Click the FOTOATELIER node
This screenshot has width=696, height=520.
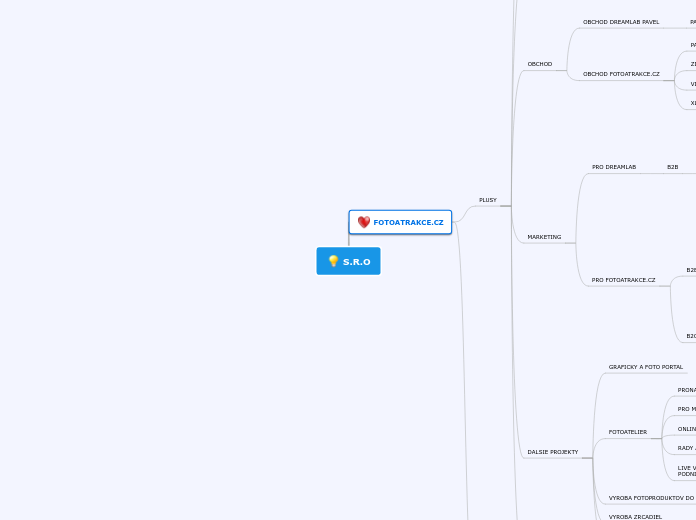point(628,432)
